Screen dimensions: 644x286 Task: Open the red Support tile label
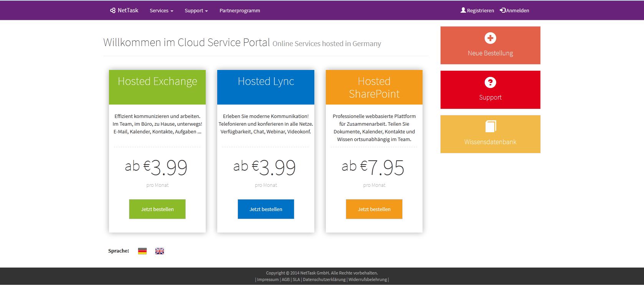tap(490, 97)
